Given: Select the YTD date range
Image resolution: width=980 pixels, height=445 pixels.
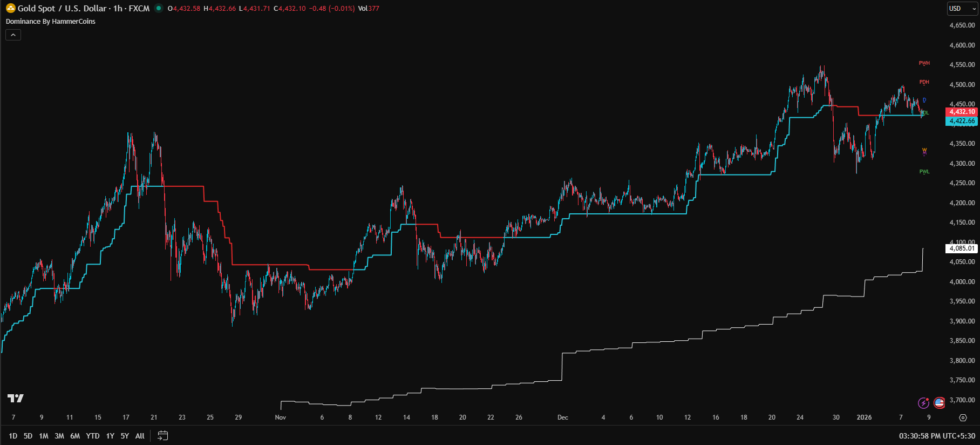Looking at the screenshot, I should 93,436.
